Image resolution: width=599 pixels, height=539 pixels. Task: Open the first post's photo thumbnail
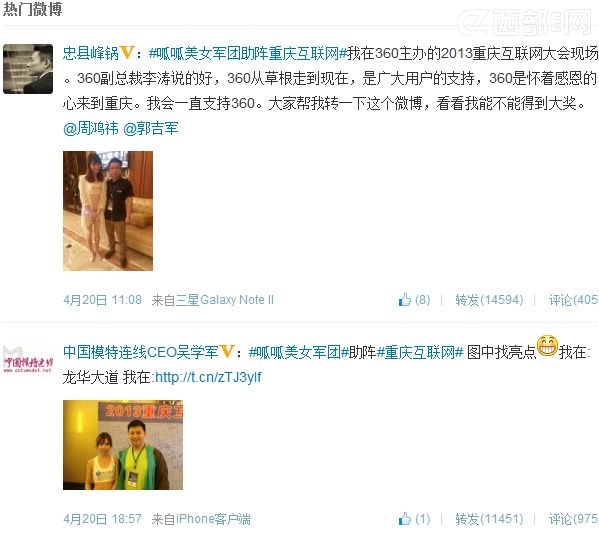(108, 211)
